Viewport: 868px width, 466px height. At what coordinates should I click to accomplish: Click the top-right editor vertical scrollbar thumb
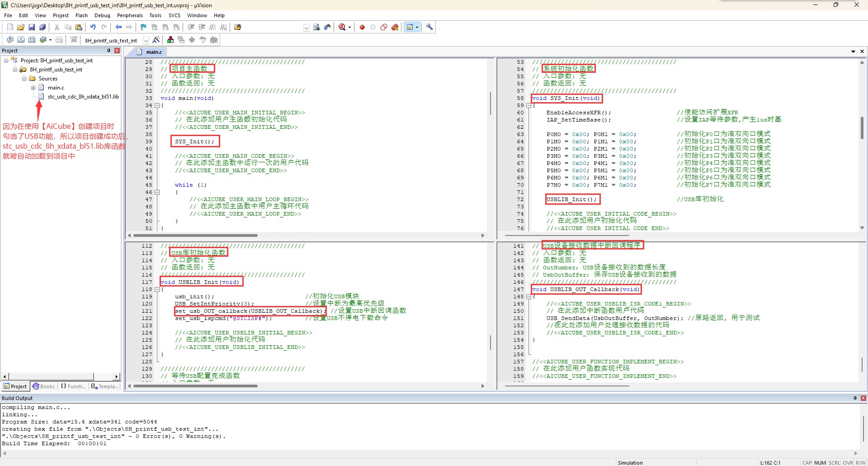tap(862, 128)
